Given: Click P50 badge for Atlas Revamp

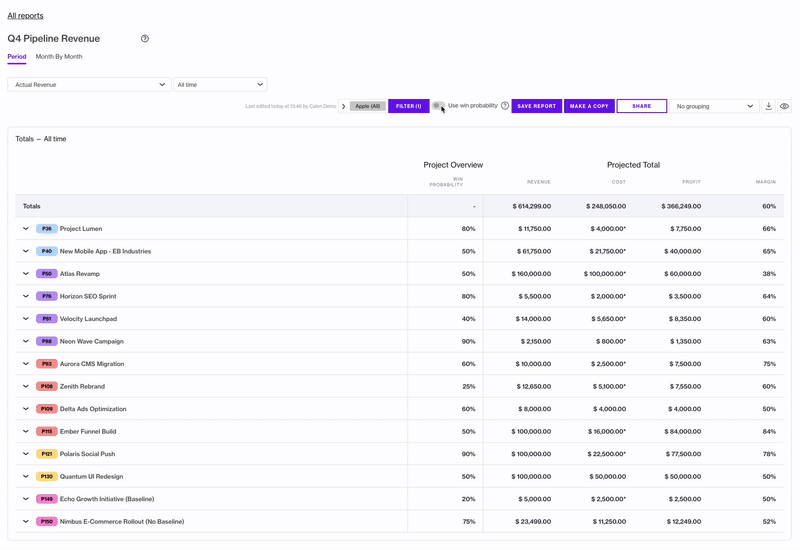Looking at the screenshot, I should (46, 273).
